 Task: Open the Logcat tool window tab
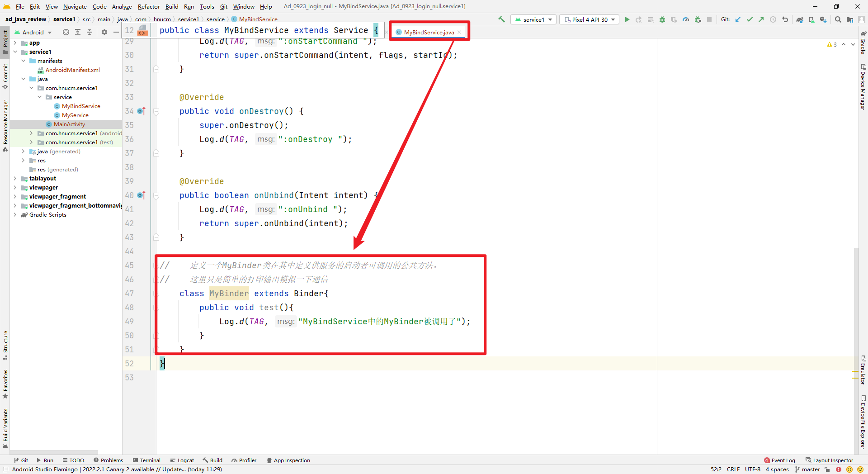pos(182,460)
